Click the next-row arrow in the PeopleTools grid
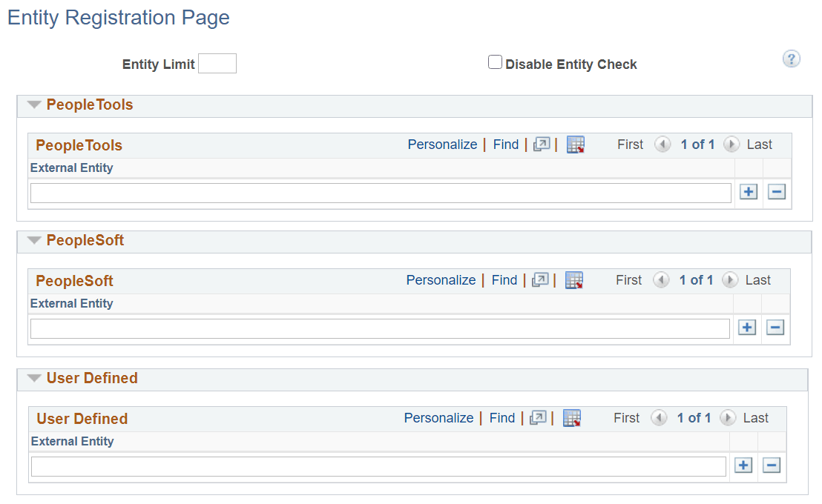This screenshot has width=822, height=504. (x=731, y=145)
